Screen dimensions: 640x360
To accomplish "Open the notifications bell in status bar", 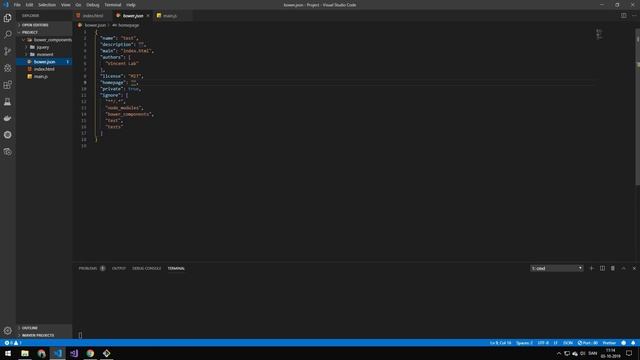I will 633,343.
